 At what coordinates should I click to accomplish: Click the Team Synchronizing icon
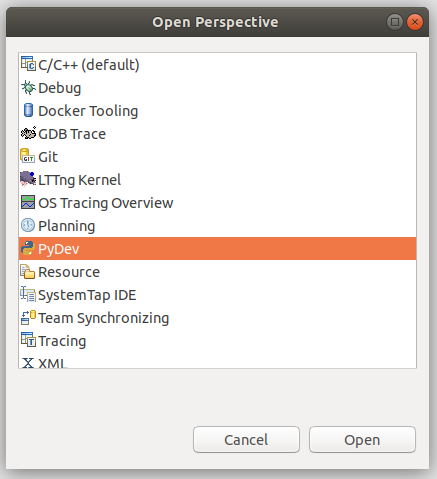click(x=28, y=317)
